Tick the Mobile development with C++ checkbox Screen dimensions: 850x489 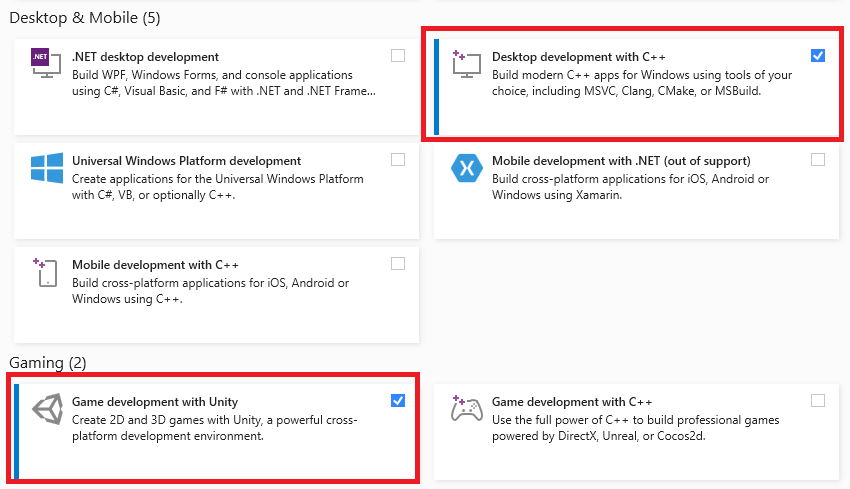[398, 263]
